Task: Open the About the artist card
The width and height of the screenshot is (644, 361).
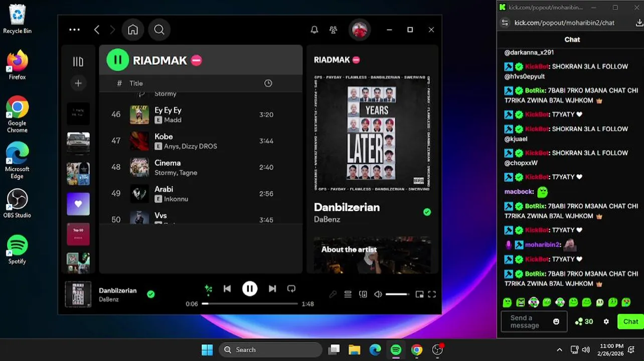Action: pyautogui.click(x=372, y=255)
